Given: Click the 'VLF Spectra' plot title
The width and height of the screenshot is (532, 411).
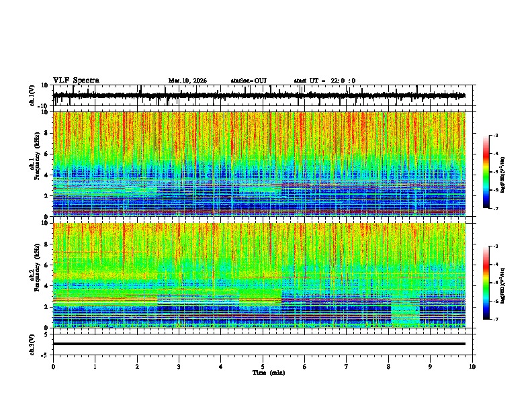Looking at the screenshot, I should click(76, 81).
